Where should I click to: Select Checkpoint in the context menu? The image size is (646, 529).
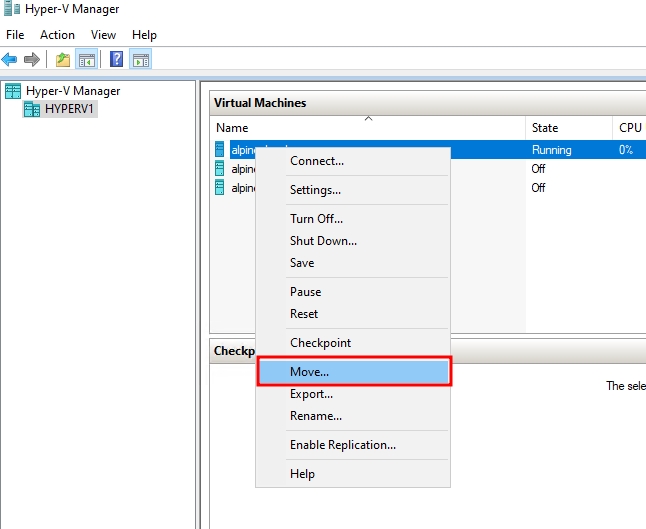pos(320,343)
